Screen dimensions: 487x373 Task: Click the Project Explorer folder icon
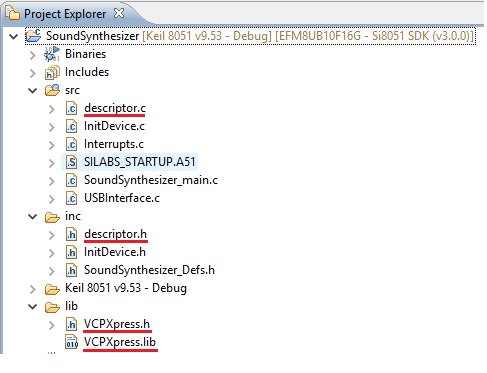point(13,14)
